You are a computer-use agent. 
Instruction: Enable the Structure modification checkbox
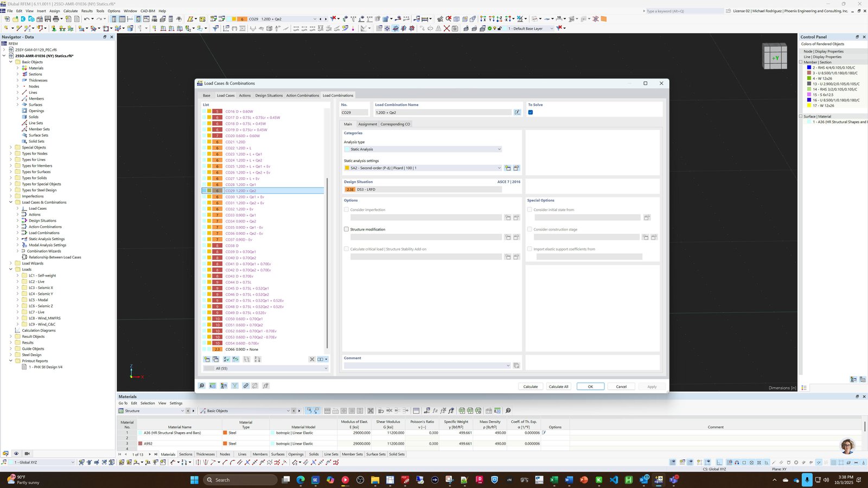[x=347, y=229]
